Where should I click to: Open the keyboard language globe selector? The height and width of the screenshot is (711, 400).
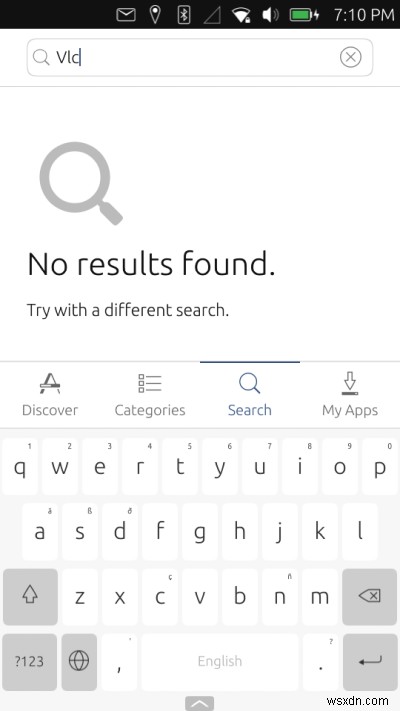tap(79, 662)
